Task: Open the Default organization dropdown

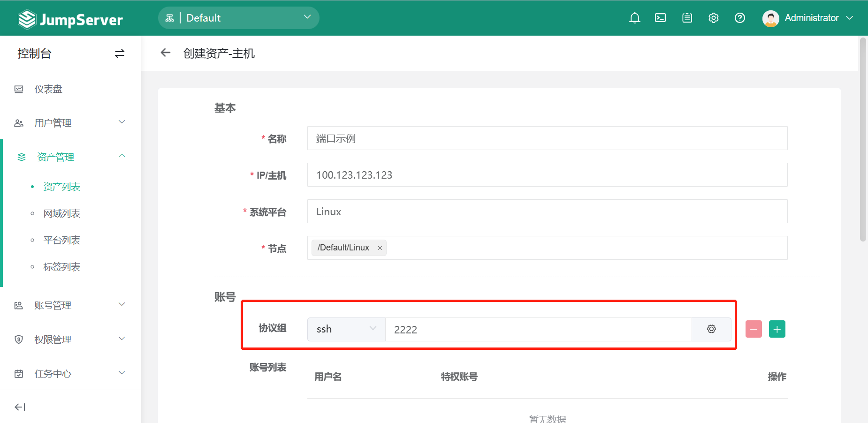Action: 239,18
